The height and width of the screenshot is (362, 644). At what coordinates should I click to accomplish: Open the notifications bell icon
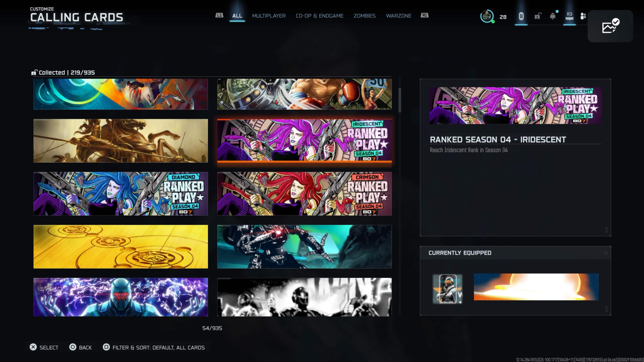pyautogui.click(x=553, y=16)
